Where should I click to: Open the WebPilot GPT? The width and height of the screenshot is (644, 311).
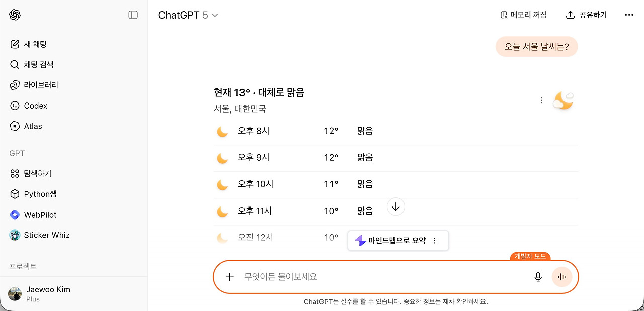tap(40, 215)
